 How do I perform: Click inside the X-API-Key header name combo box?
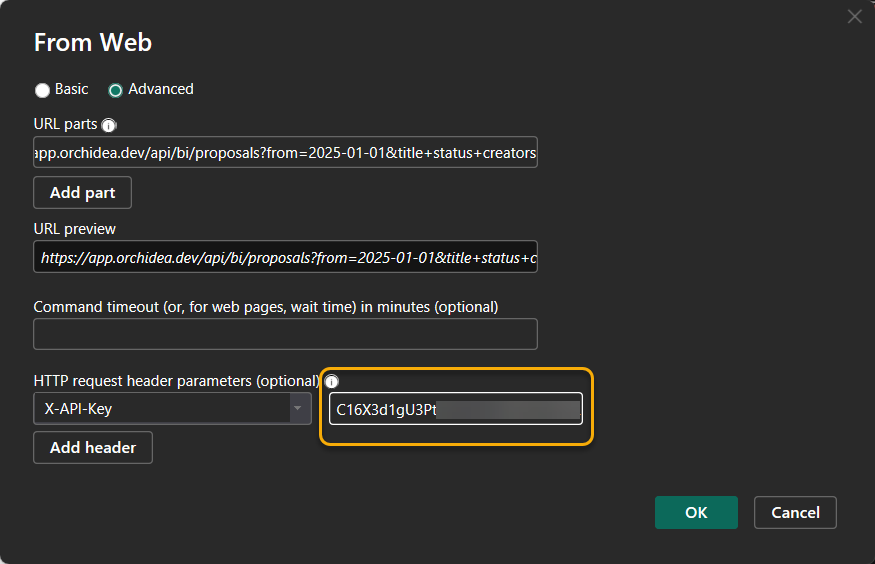pos(160,409)
